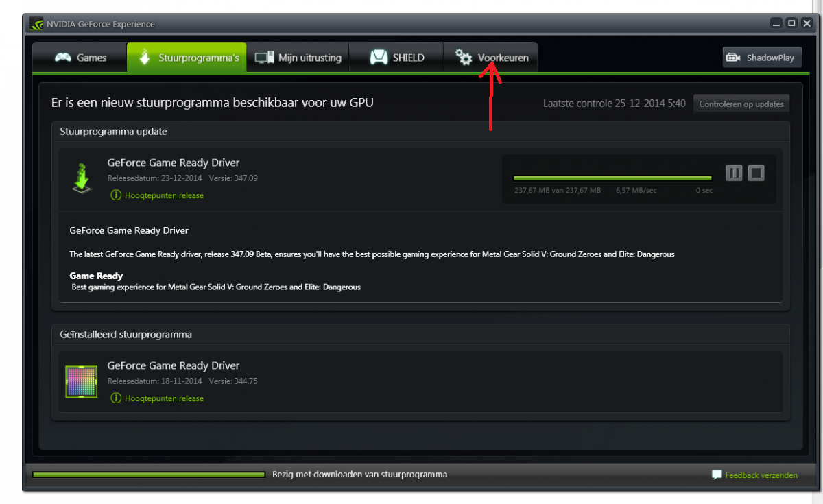Click 'Versie: 344.75' text
Image resolution: width=823 pixels, height=504 pixels.
233,381
